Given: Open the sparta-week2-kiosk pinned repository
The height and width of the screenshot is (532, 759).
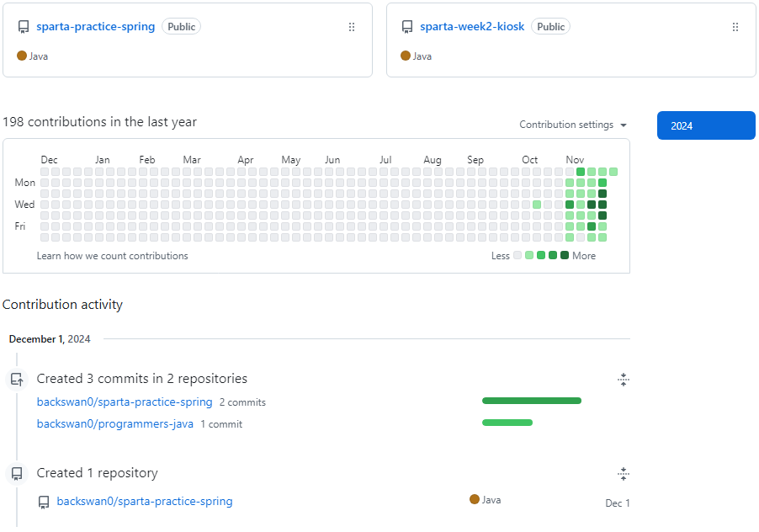Looking at the screenshot, I should [x=472, y=27].
